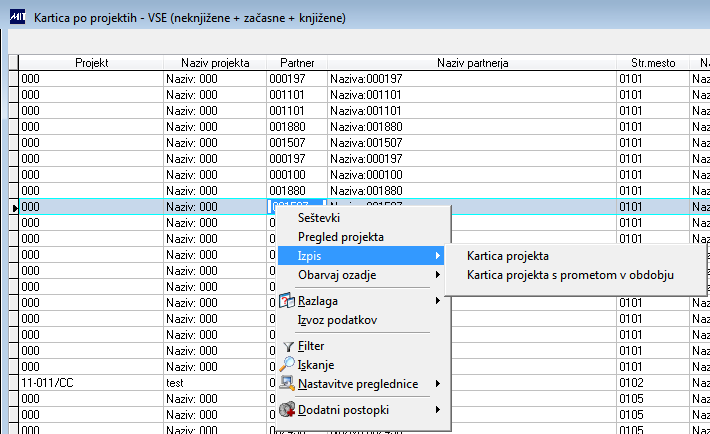Click the 'test' project name cell
Viewport: 710px width, 434px height.
coord(215,383)
